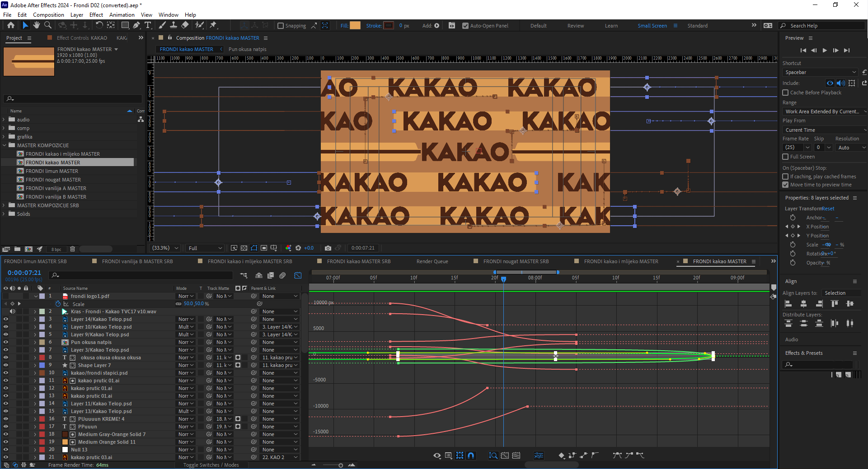Image resolution: width=868 pixels, height=469 pixels.
Task: Expand the 'MASTER KOMPOZICIJE SRB' folder
Action: coord(4,205)
